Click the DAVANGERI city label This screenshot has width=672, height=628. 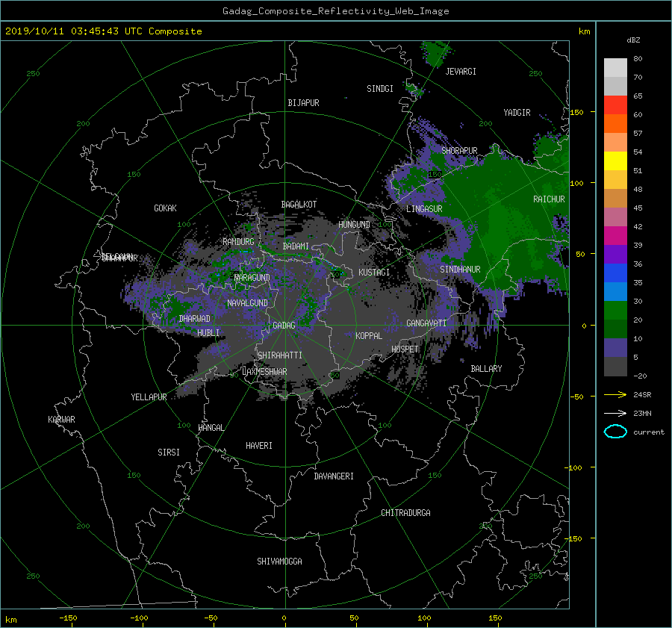point(334,476)
